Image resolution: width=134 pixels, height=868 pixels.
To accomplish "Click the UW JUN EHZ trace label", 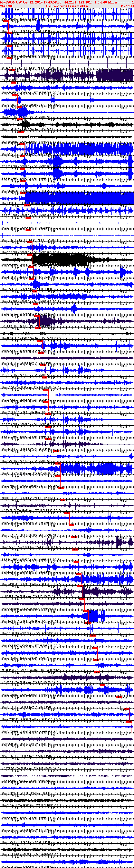I will pos(31,203).
